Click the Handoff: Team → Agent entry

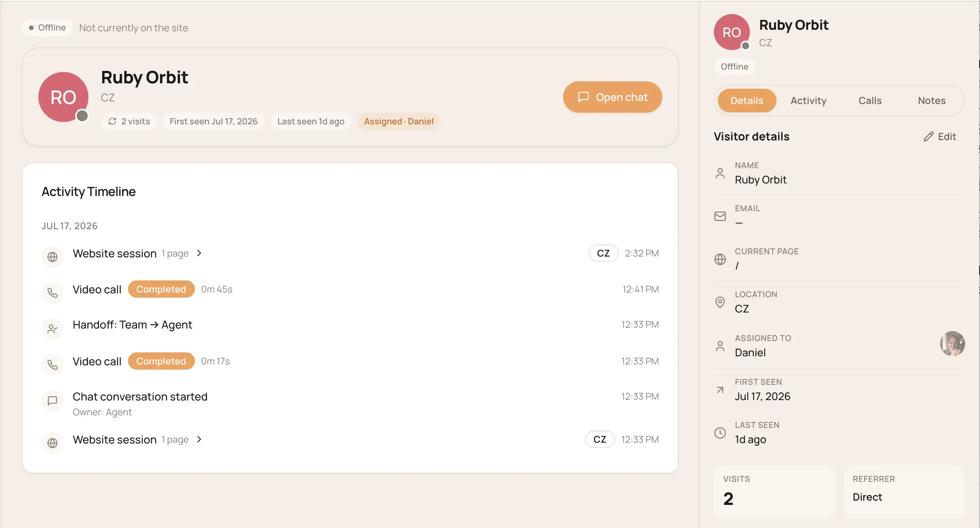(132, 325)
